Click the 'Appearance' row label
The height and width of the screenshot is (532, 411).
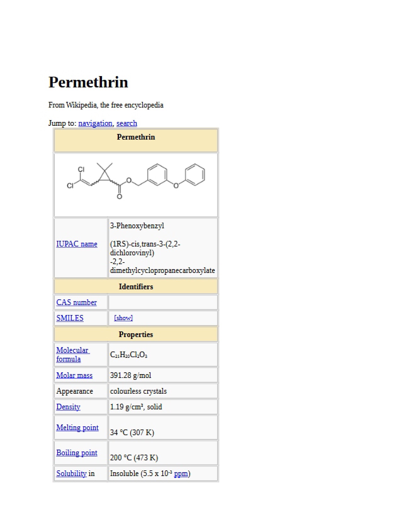point(75,391)
